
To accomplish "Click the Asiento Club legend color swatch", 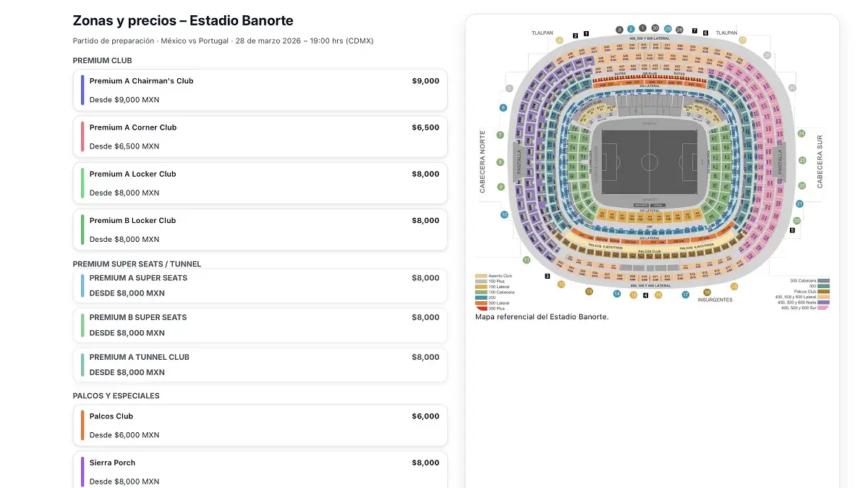I will [480, 276].
